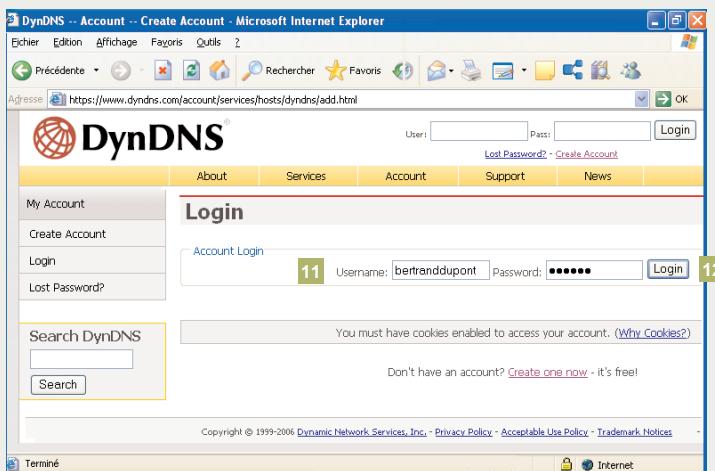Click the Account Login form Login button
The width and height of the screenshot is (715, 471).
[668, 269]
